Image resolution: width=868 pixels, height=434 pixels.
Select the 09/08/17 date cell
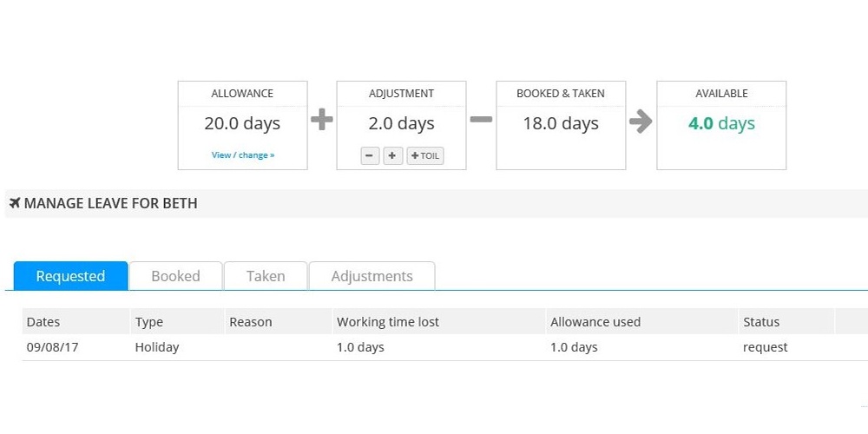(x=53, y=348)
